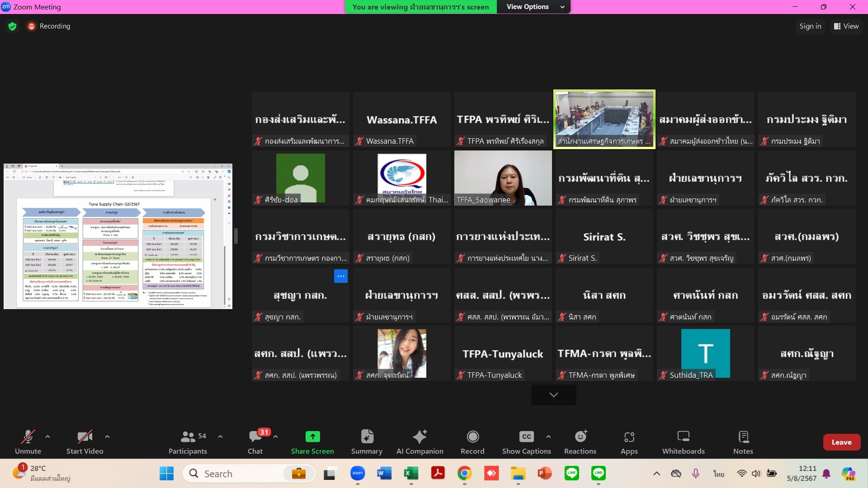Open more options on สุชญา กสก. tile
Viewport: 868px width, 488px height.
click(340, 276)
